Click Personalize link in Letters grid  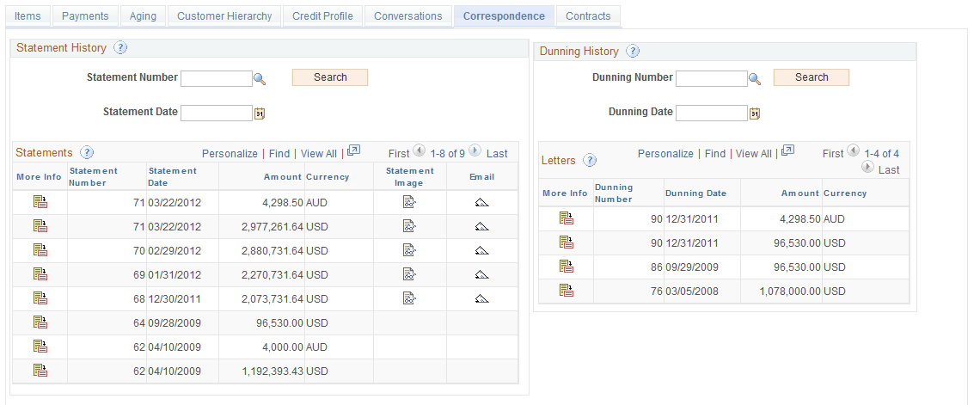pyautogui.click(x=665, y=154)
